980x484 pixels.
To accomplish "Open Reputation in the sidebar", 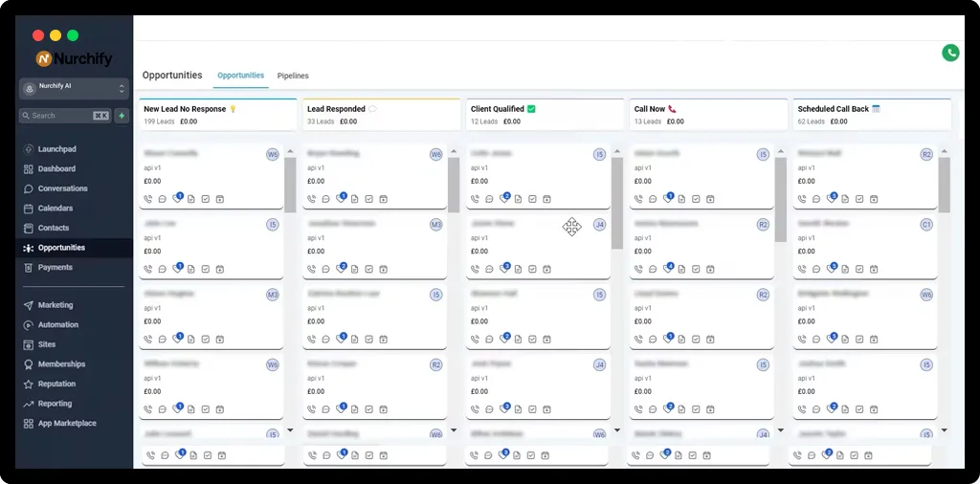I will click(56, 385).
